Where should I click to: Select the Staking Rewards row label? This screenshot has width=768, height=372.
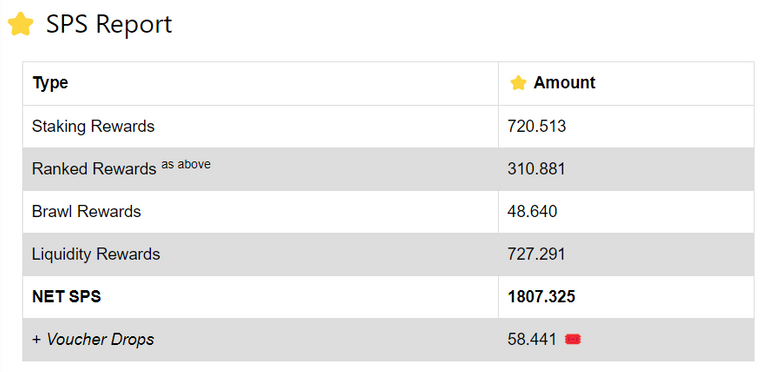coord(93,126)
